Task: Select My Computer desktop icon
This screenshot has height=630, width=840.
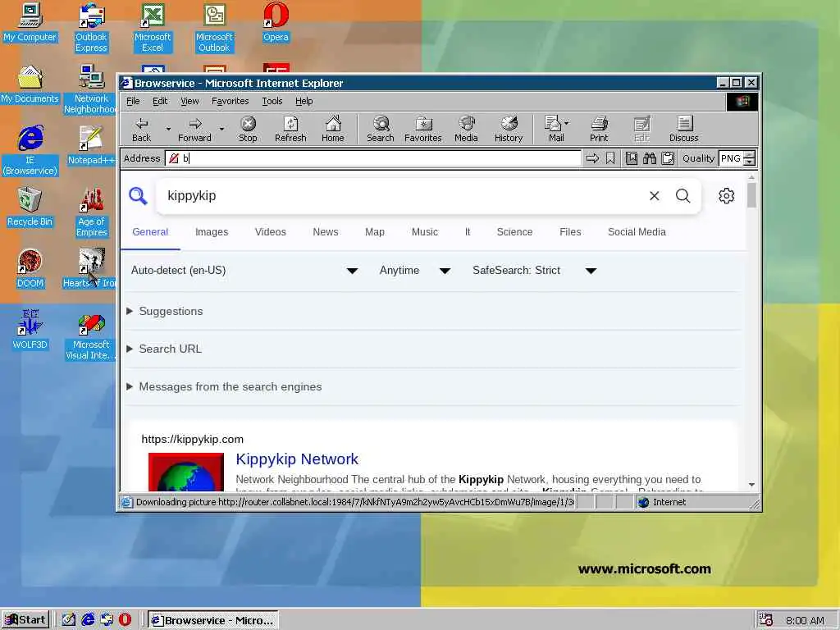Action: point(30,23)
